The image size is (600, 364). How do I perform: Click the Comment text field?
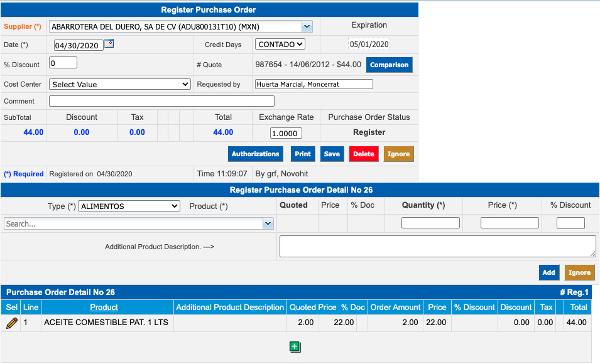tap(161, 101)
